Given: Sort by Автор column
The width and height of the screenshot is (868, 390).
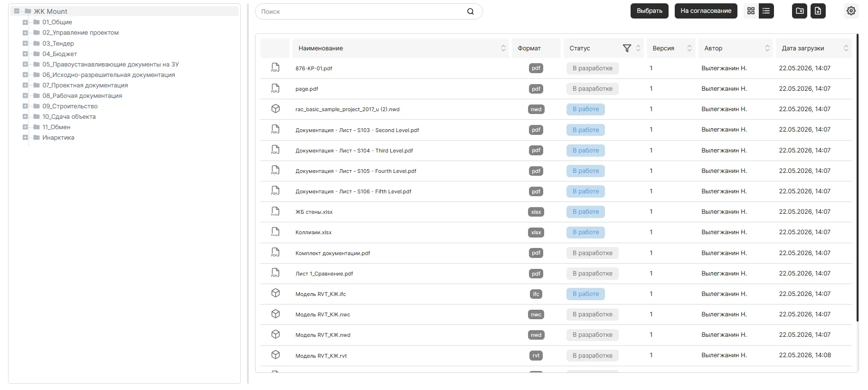Looking at the screenshot, I should [x=767, y=48].
